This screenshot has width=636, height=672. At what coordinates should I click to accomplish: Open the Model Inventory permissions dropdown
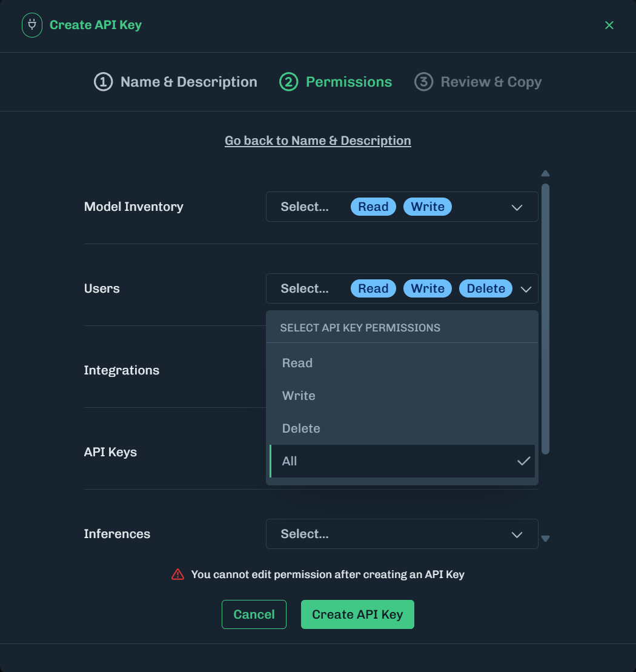(x=517, y=207)
